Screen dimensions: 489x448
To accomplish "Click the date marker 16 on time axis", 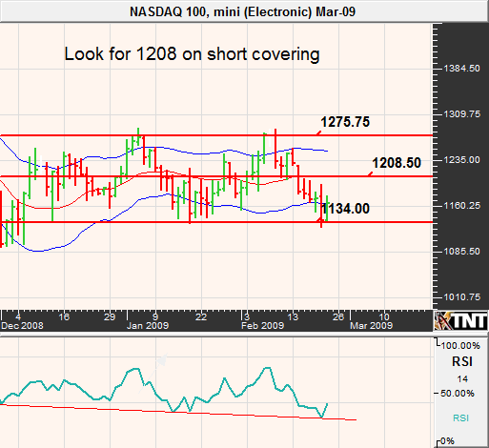I will [x=64, y=316].
